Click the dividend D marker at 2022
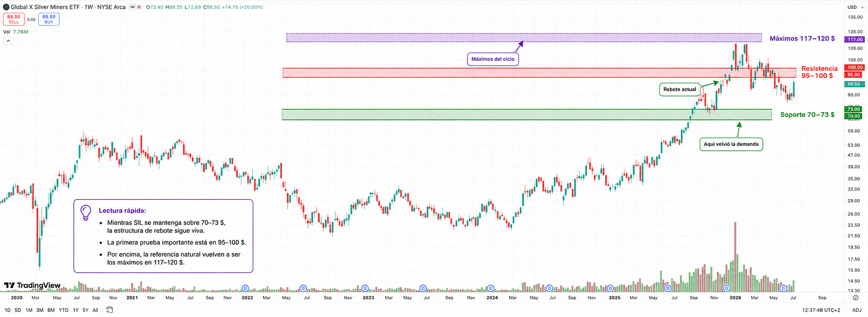 (x=245, y=288)
